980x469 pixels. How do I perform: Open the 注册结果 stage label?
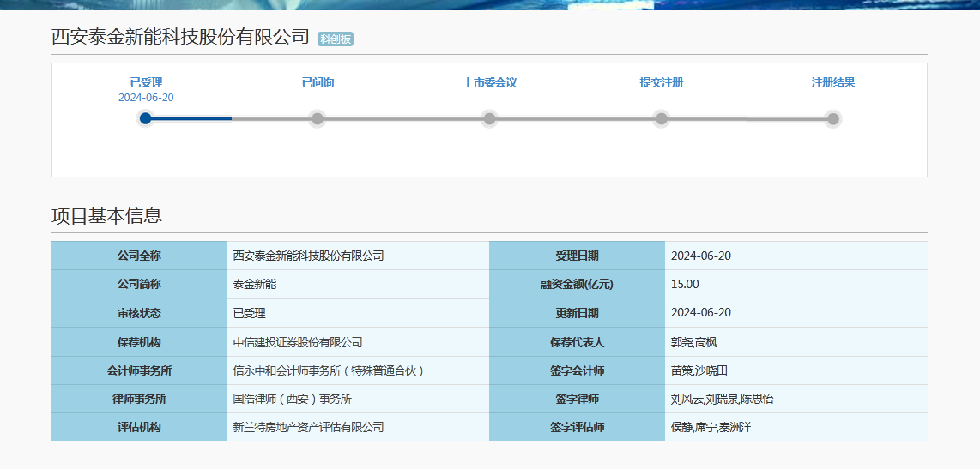click(x=832, y=82)
